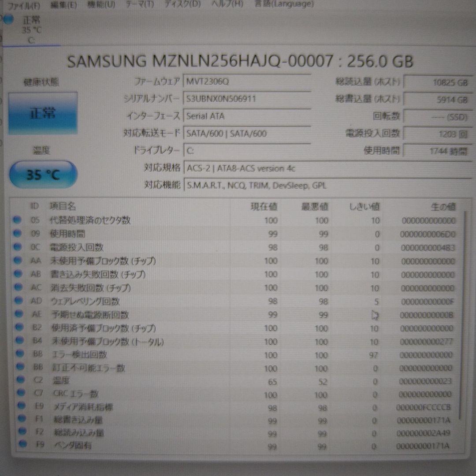The image size is (476, 476).
Task: Select the 電源投入回数 attribute name in row 0C
Action: click(77, 247)
